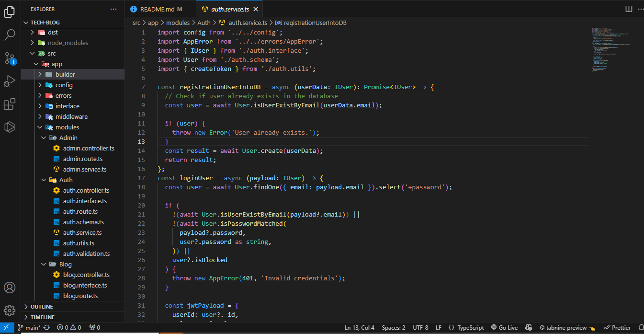
Task: Expand the builder folder
Action: (65, 74)
